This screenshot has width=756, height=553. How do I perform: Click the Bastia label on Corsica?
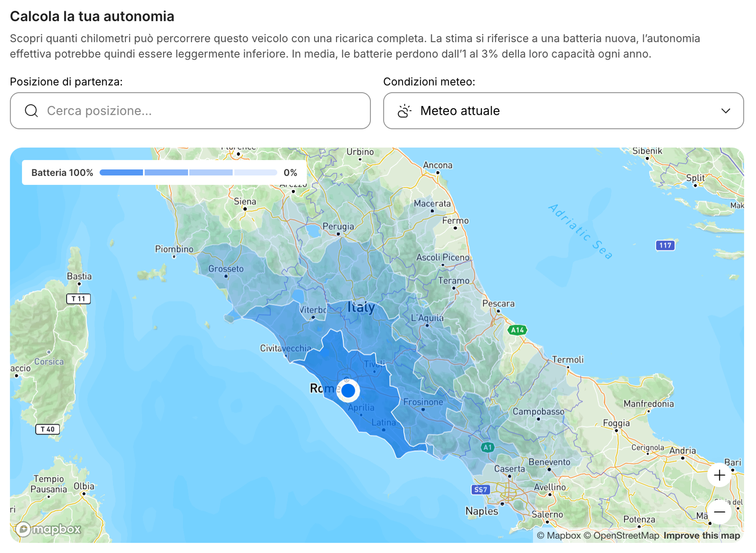79,277
